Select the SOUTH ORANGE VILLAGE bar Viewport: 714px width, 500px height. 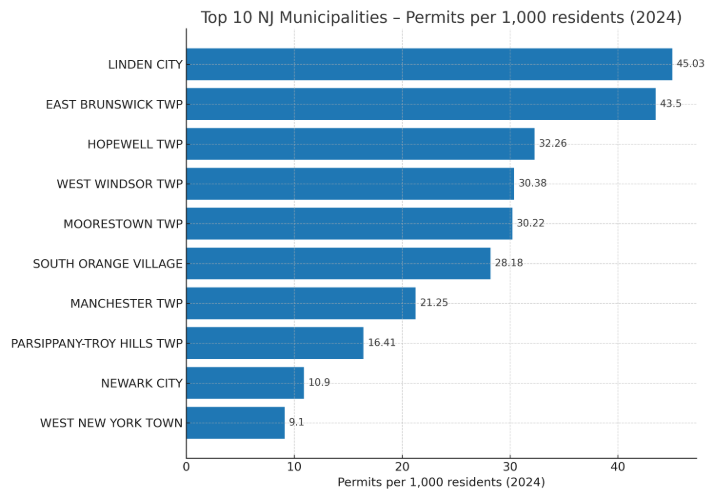pos(338,263)
